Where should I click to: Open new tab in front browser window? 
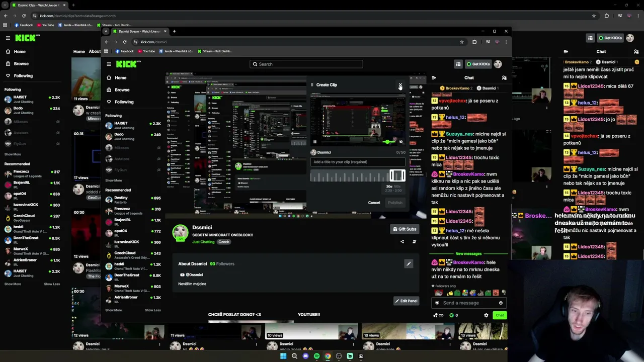click(x=174, y=31)
